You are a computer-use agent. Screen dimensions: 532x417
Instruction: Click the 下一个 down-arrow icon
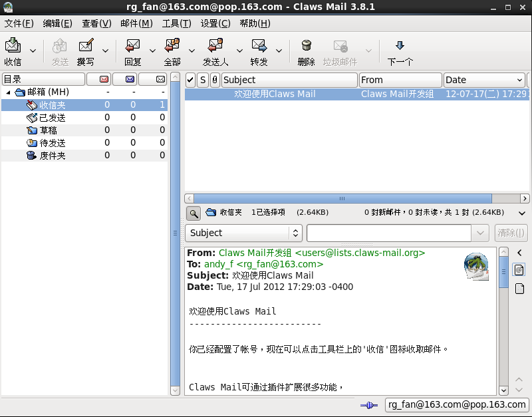[x=400, y=45]
